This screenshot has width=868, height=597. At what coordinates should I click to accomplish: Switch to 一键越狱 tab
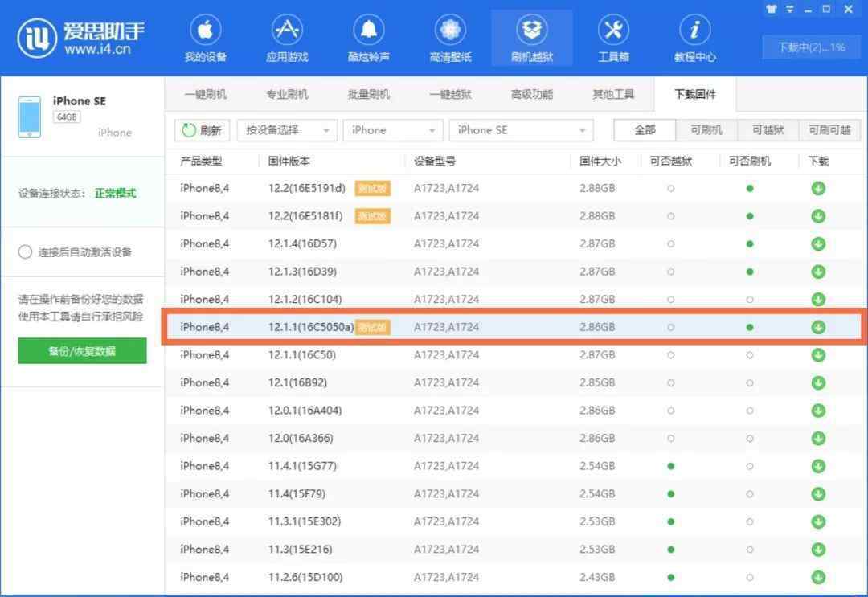click(450, 94)
